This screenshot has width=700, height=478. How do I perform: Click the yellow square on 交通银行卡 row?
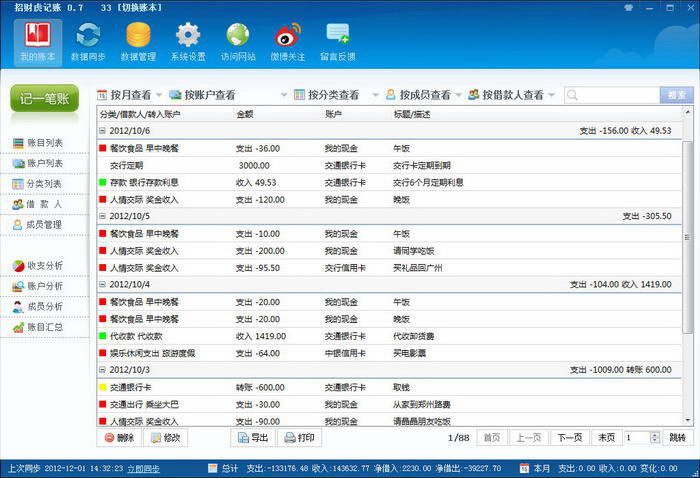click(103, 387)
